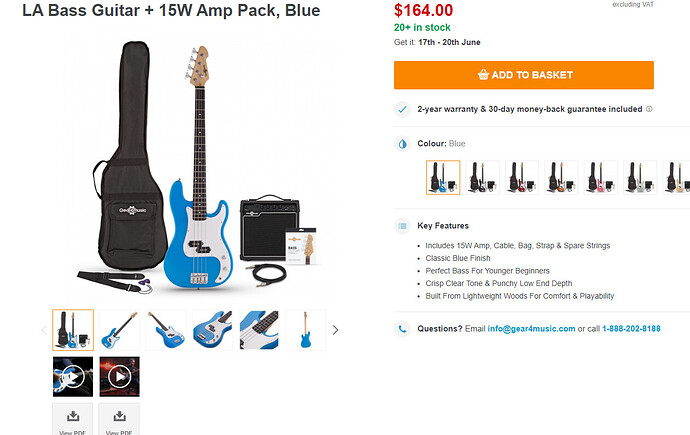Choose the red bass colour option
The image size is (690, 435).
click(x=522, y=177)
